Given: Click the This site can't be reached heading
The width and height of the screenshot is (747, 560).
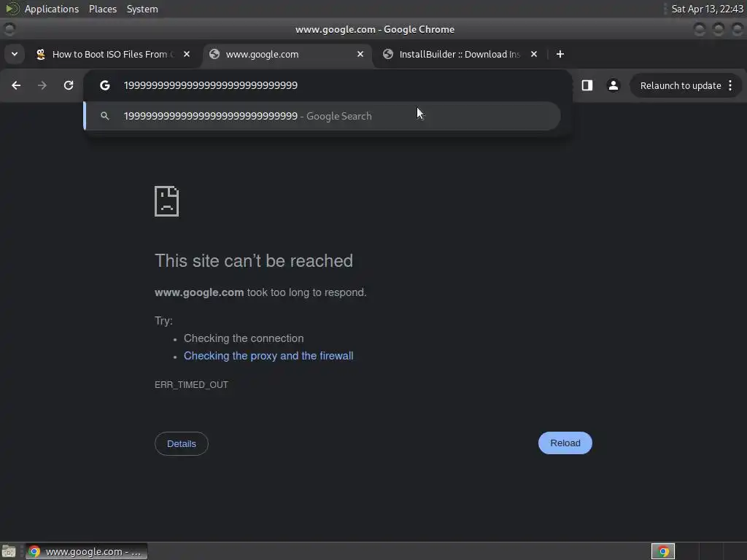Looking at the screenshot, I should 254,261.
